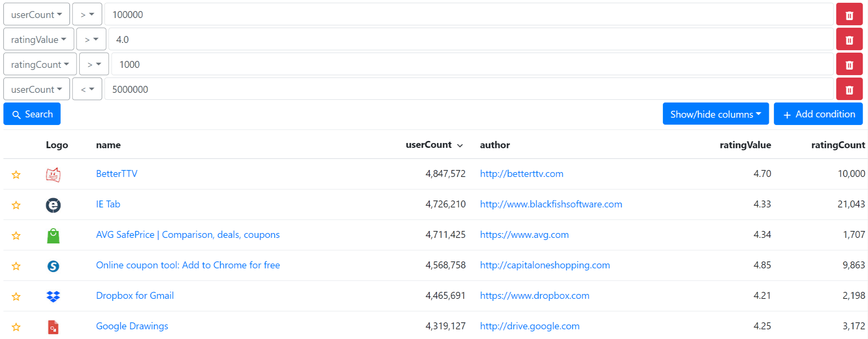Sort by ratingValue column header
The height and width of the screenshot is (339, 868).
coord(745,145)
